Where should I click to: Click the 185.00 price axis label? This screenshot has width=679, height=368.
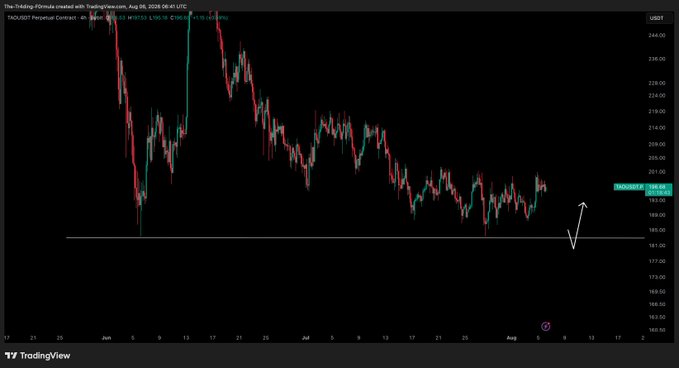(656, 230)
